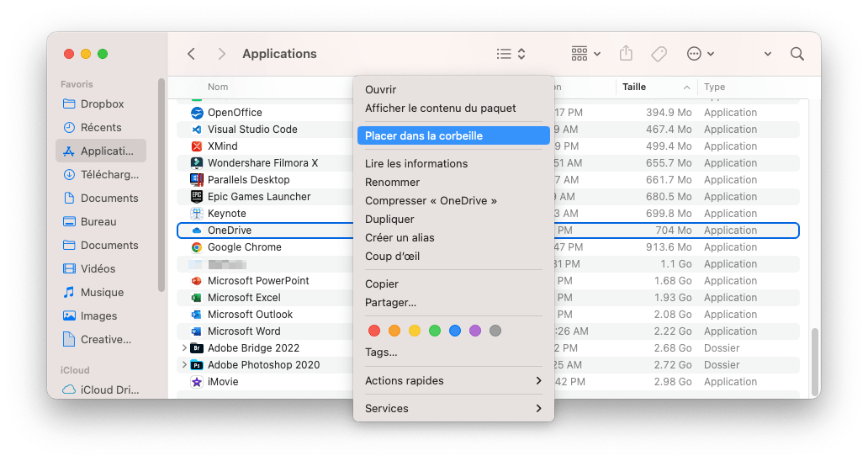
Task: Expand the Adobe Photoshop 2020 folder
Action: (184, 365)
